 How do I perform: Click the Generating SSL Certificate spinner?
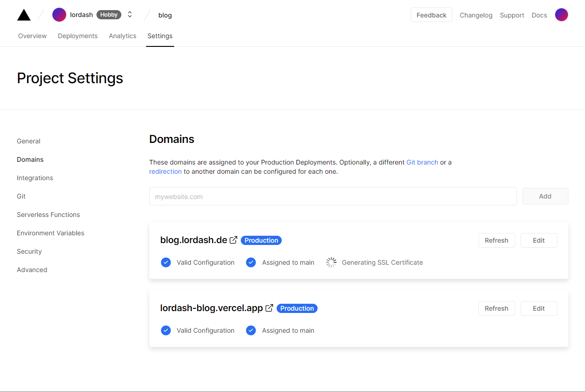(331, 262)
